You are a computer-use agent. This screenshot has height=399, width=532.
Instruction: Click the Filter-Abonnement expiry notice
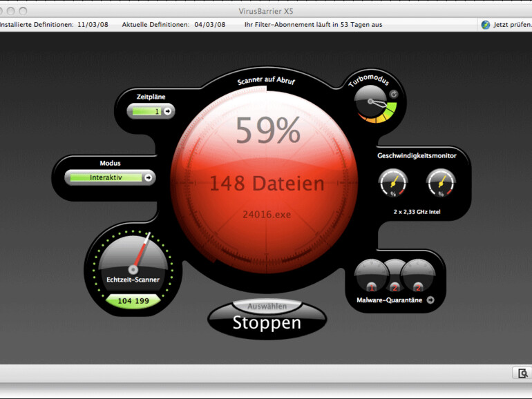(x=313, y=24)
